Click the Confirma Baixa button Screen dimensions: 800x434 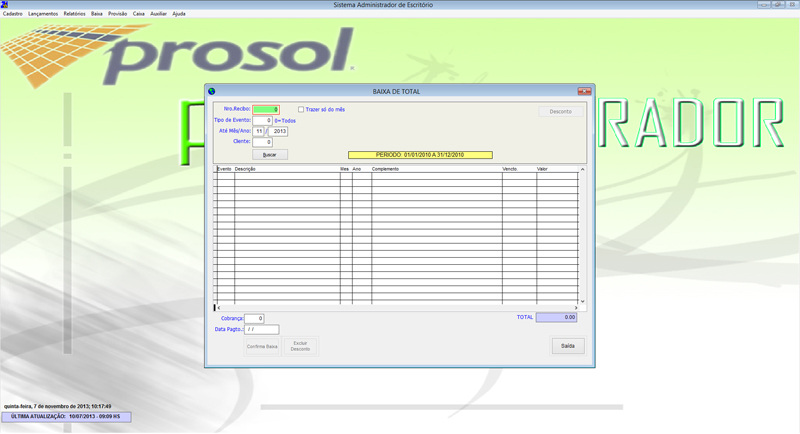(x=262, y=346)
